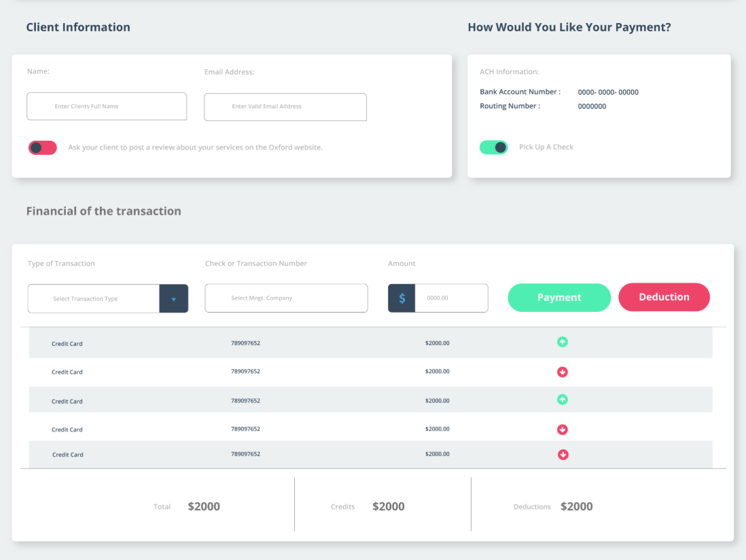This screenshot has width=746, height=560.
Task: Open the Select Transaction Type dropdown arrow
Action: (173, 299)
